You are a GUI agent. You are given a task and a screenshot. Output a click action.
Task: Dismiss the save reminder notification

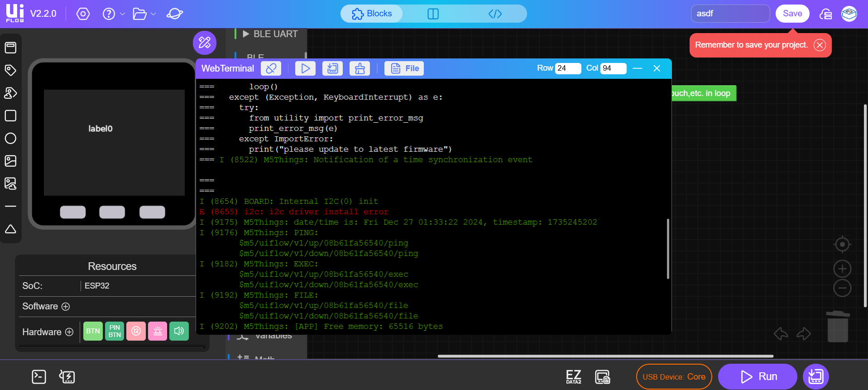(x=820, y=45)
